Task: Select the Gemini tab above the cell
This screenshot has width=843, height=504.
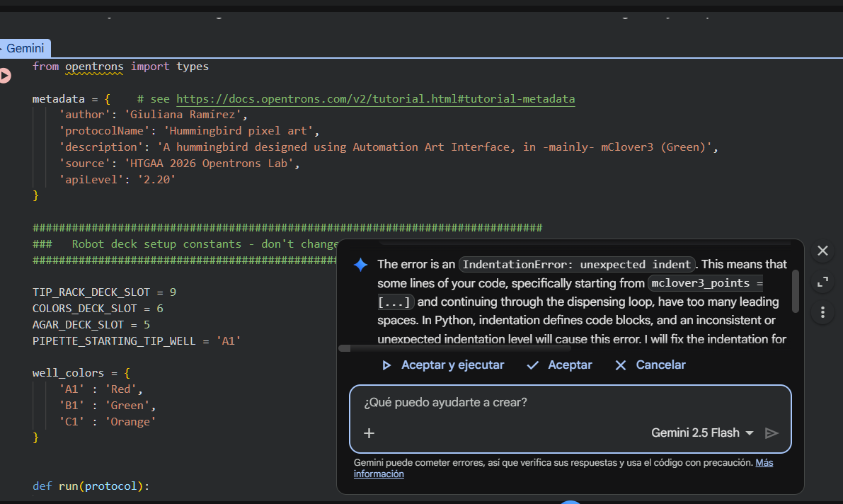Action: click(x=25, y=49)
